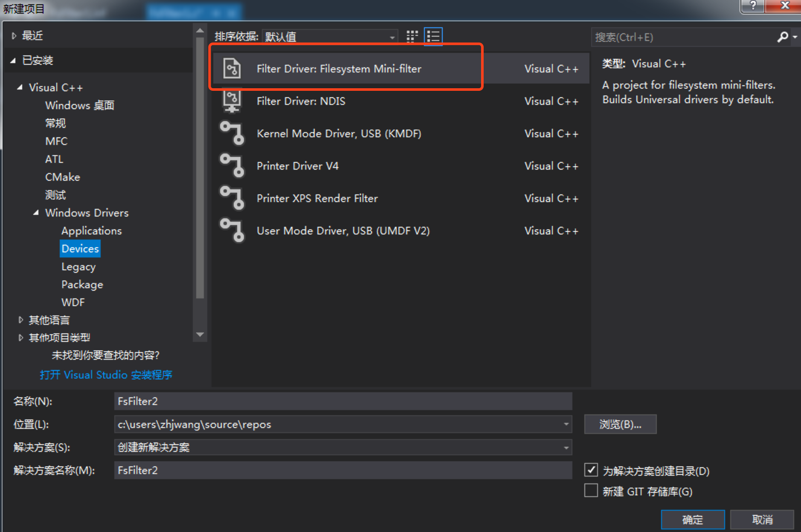Click the 名称 FsFilter2 input field
This screenshot has width=801, height=532.
pyautogui.click(x=343, y=401)
